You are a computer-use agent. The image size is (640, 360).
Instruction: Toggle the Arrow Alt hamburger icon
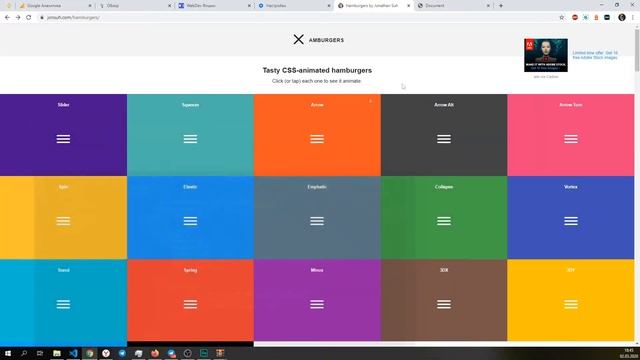click(444, 139)
